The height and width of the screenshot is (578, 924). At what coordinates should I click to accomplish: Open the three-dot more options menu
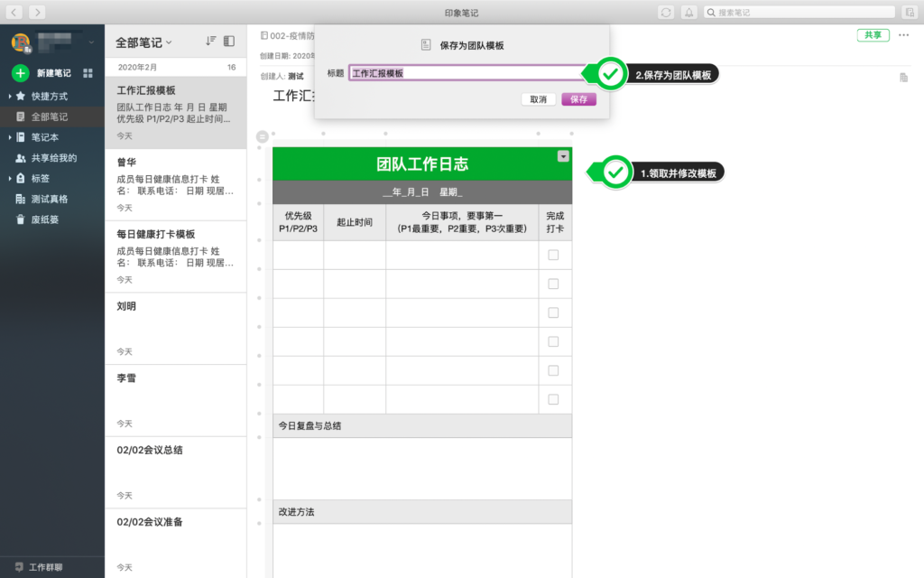pyautogui.click(x=903, y=35)
